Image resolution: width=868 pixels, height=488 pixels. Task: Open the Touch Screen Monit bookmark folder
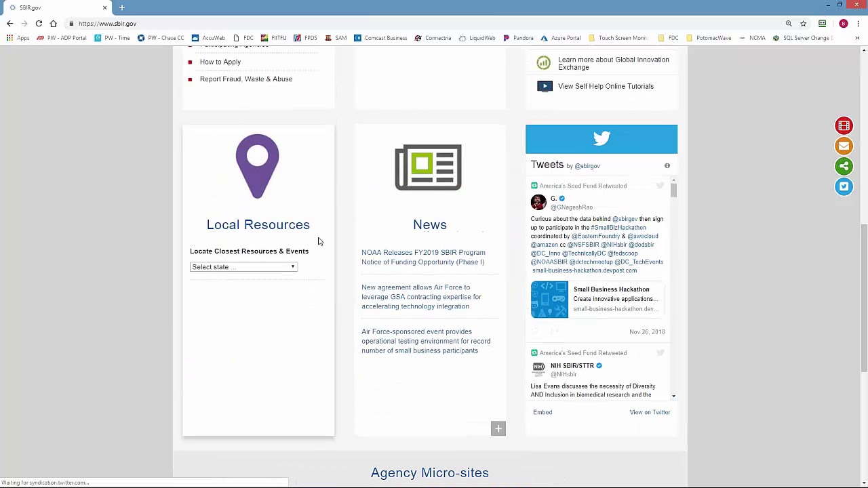click(618, 38)
